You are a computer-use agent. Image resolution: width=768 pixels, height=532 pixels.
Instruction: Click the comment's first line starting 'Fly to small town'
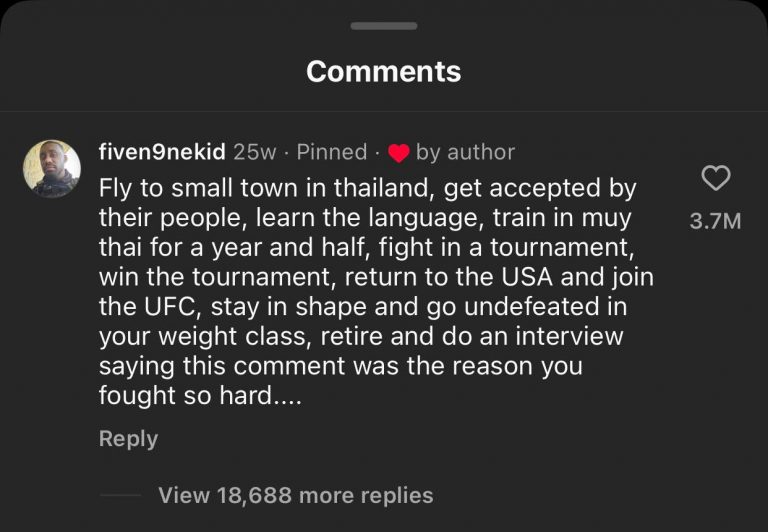pyautogui.click(x=367, y=188)
